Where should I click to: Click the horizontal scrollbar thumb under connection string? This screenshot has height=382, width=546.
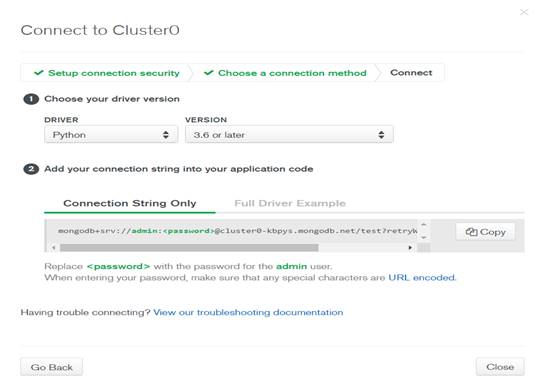189,248
